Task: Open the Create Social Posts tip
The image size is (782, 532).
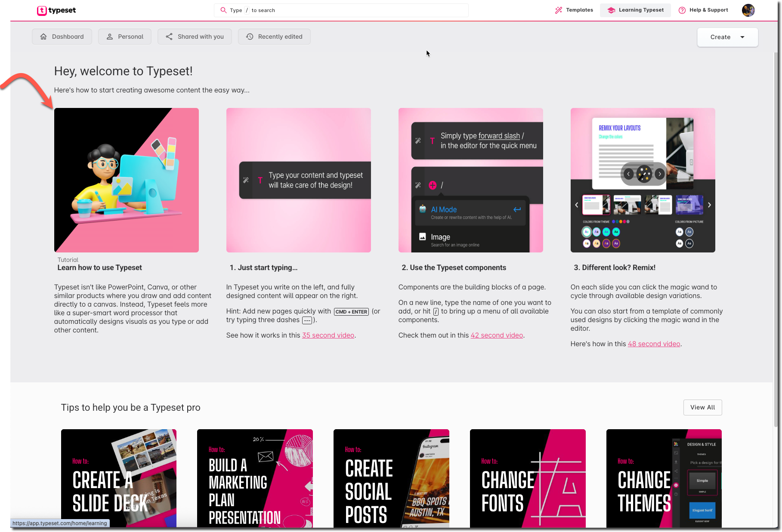Action: (x=391, y=478)
